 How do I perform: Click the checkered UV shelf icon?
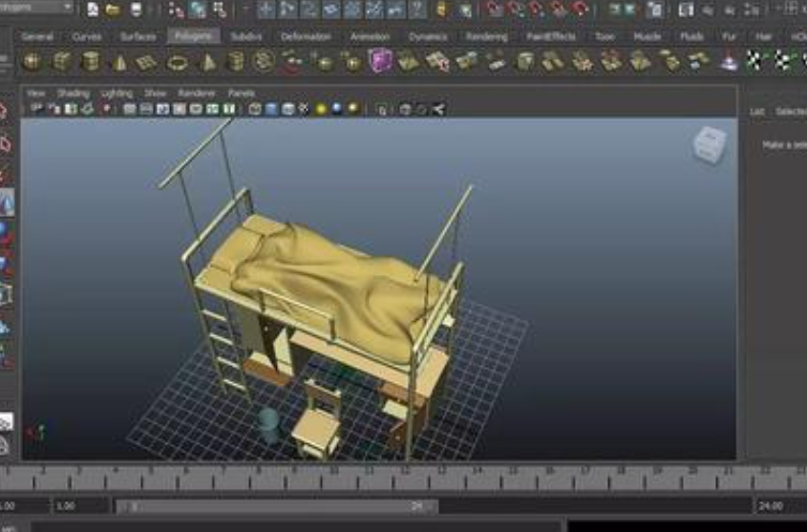tap(754, 61)
